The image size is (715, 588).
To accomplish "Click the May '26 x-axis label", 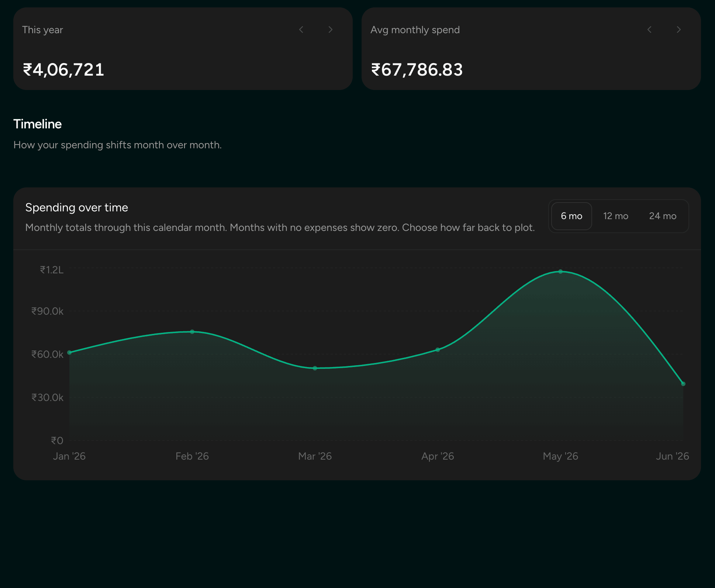I will point(560,456).
